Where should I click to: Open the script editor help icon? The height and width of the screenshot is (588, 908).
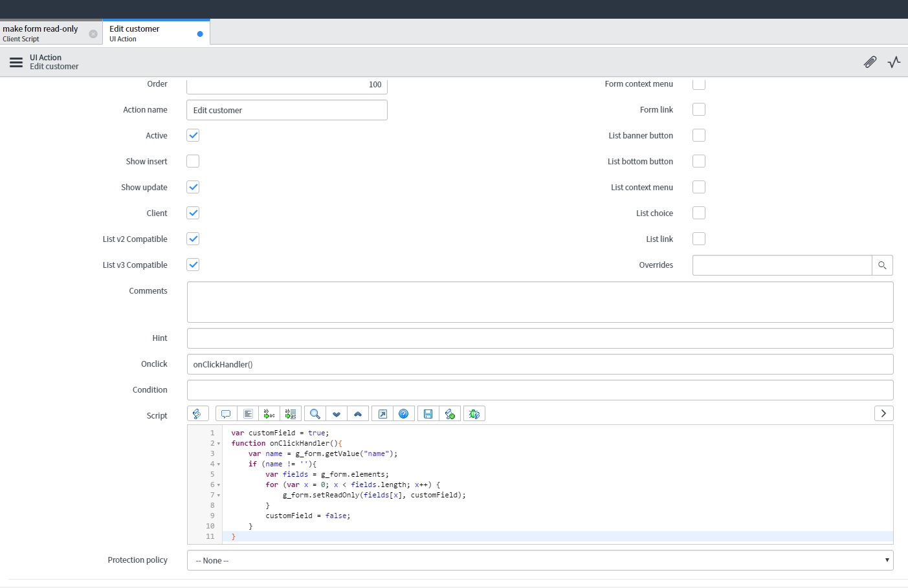coord(403,414)
